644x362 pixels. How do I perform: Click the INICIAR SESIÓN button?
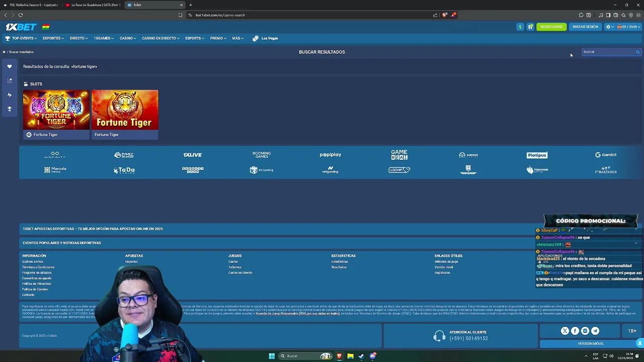(x=585, y=27)
